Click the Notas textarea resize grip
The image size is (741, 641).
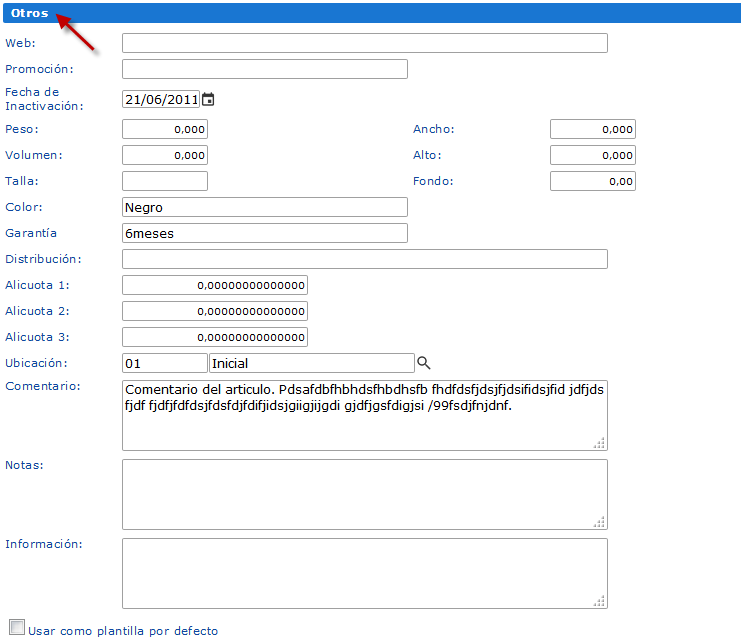click(x=599, y=522)
